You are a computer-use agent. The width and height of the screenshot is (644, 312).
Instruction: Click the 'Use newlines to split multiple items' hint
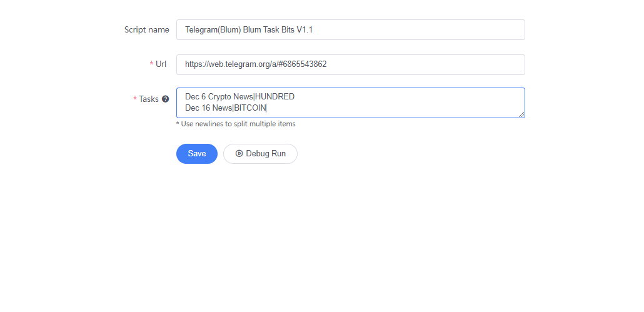[x=236, y=124]
